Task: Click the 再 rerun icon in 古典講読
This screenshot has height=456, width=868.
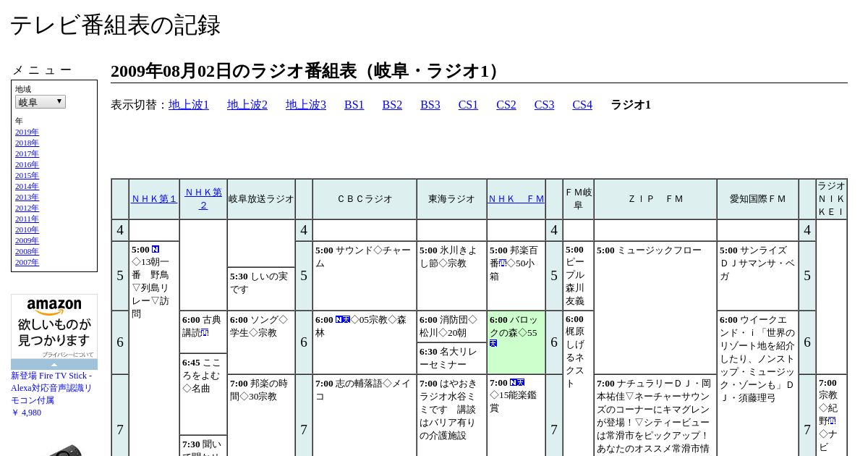Action: [x=205, y=333]
